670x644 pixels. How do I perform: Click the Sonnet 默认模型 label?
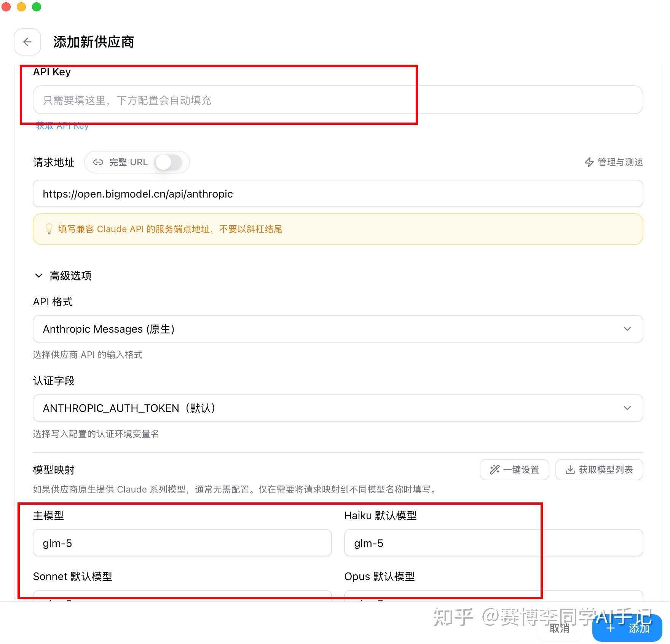click(72, 577)
